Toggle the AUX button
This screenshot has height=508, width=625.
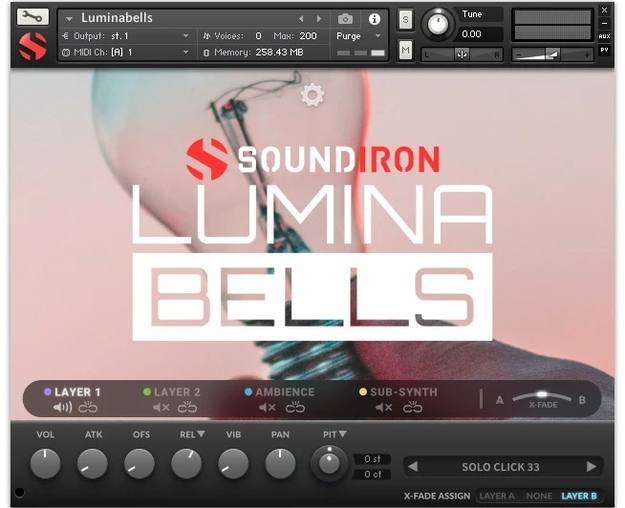tap(604, 36)
